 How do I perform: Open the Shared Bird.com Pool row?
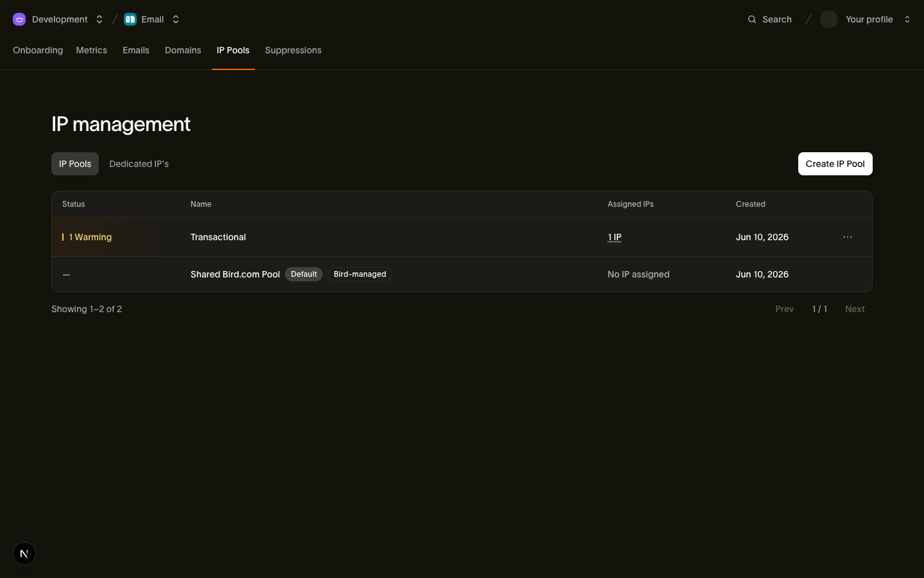(x=462, y=274)
